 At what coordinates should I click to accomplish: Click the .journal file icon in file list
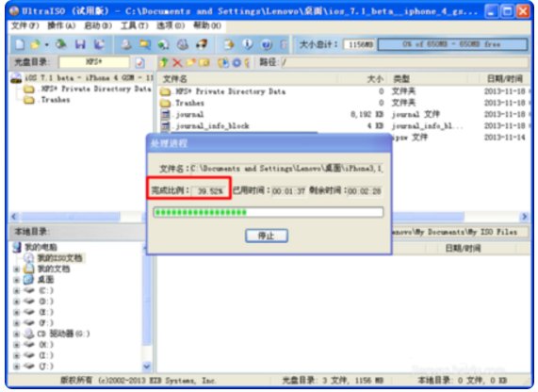point(166,114)
